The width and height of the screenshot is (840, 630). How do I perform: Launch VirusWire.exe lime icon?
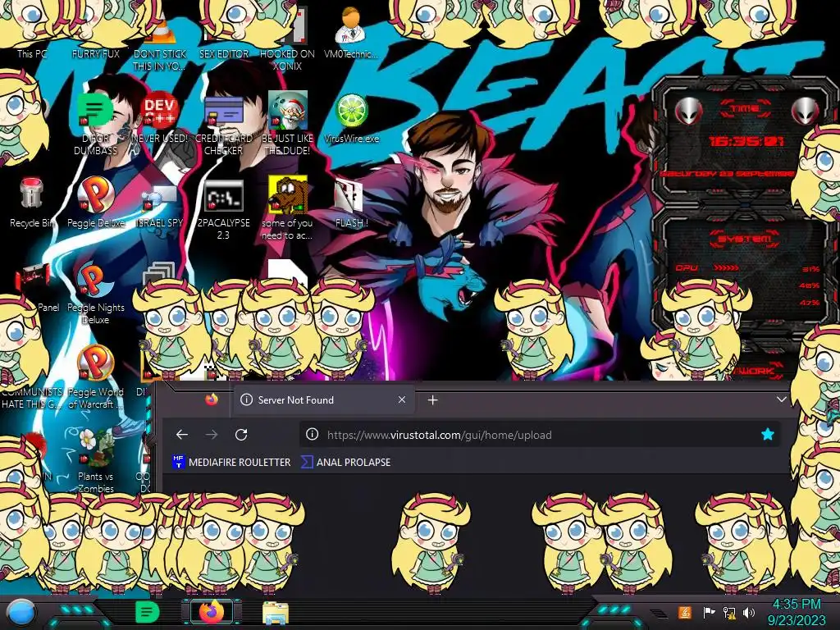[x=351, y=118]
